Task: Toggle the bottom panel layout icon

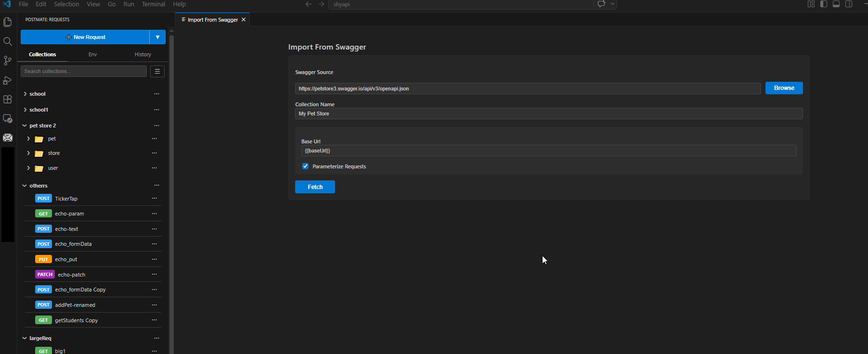Action: click(x=836, y=4)
